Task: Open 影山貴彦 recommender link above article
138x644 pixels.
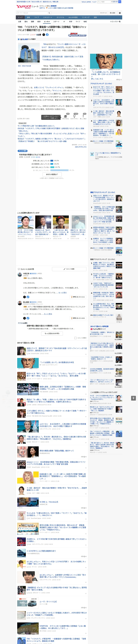Action: click(25, 39)
